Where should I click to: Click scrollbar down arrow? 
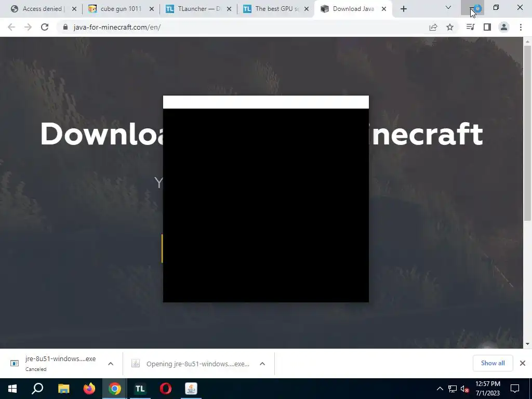pyautogui.click(x=527, y=344)
